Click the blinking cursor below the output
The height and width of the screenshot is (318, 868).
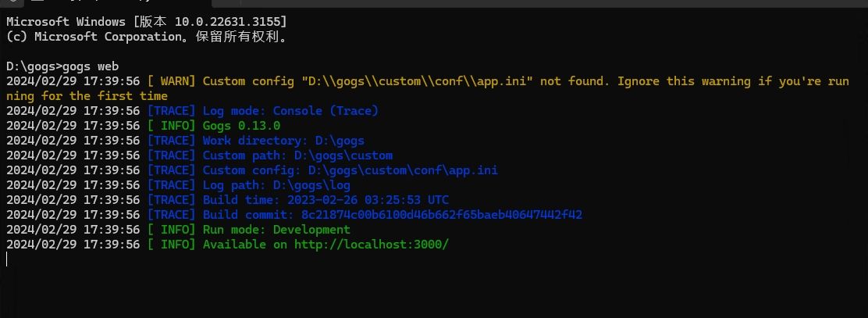[7, 259]
